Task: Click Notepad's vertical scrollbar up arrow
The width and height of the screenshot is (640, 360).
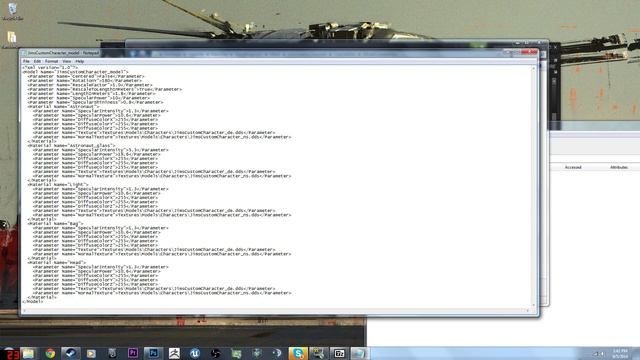Action: 533,69
